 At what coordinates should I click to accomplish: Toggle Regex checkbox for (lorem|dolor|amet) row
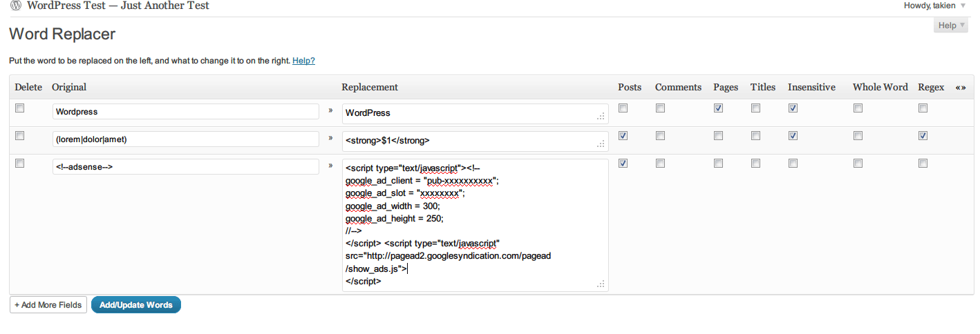coord(923,136)
